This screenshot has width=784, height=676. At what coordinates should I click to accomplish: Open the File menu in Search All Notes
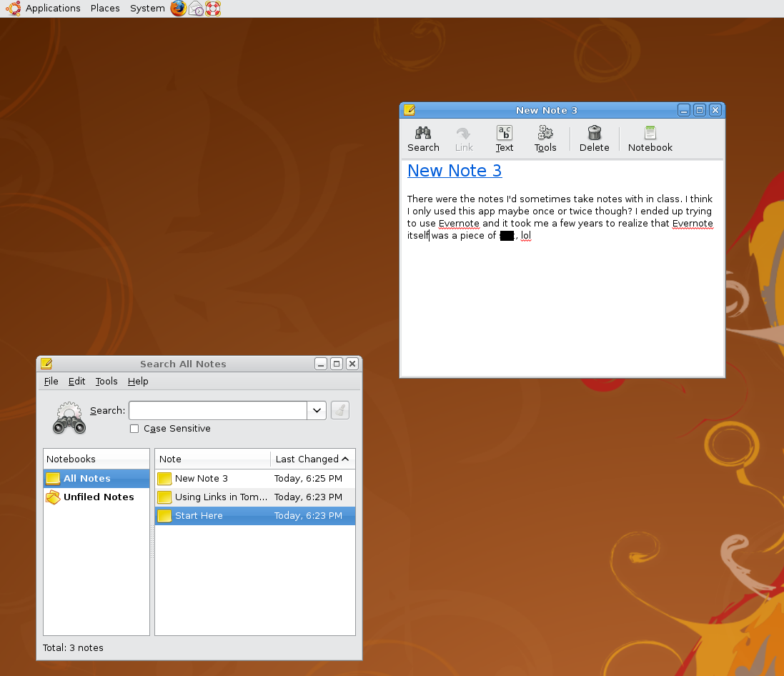[x=51, y=381]
